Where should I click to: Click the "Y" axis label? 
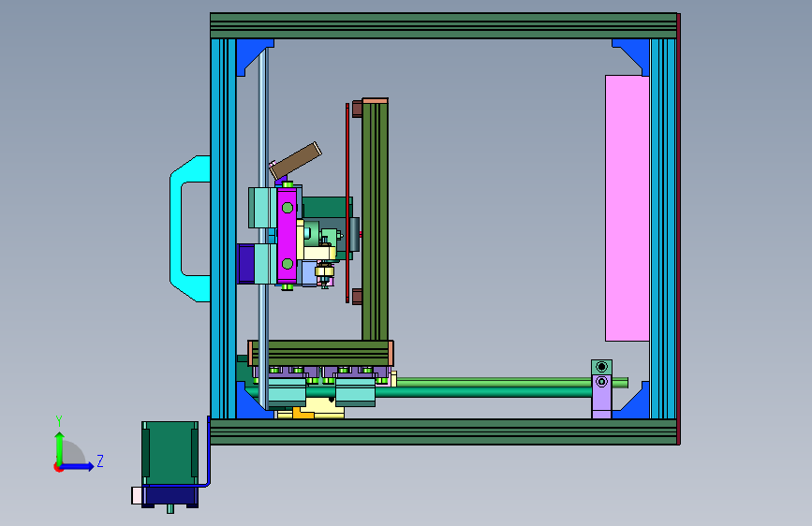pos(59,421)
